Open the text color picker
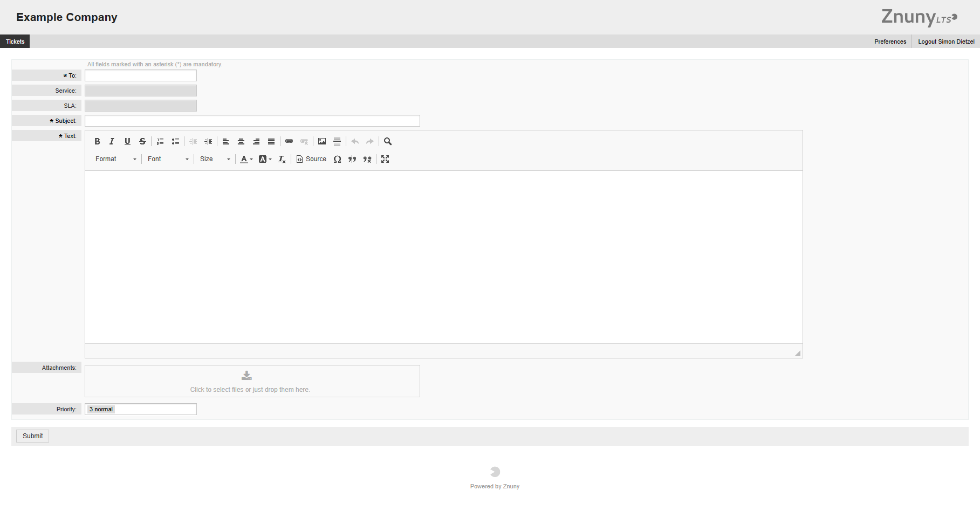Image resolution: width=980 pixels, height=518 pixels. (246, 160)
